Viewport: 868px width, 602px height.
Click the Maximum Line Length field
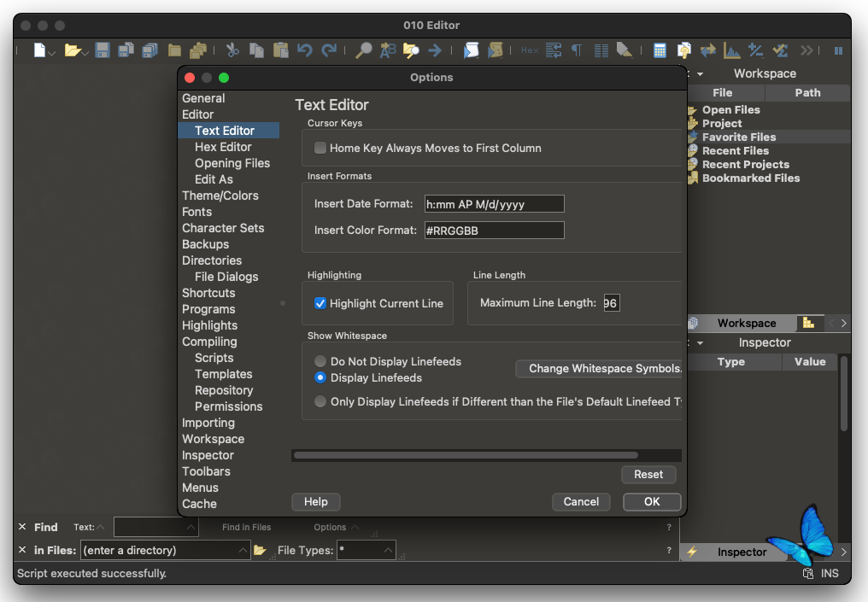point(611,302)
